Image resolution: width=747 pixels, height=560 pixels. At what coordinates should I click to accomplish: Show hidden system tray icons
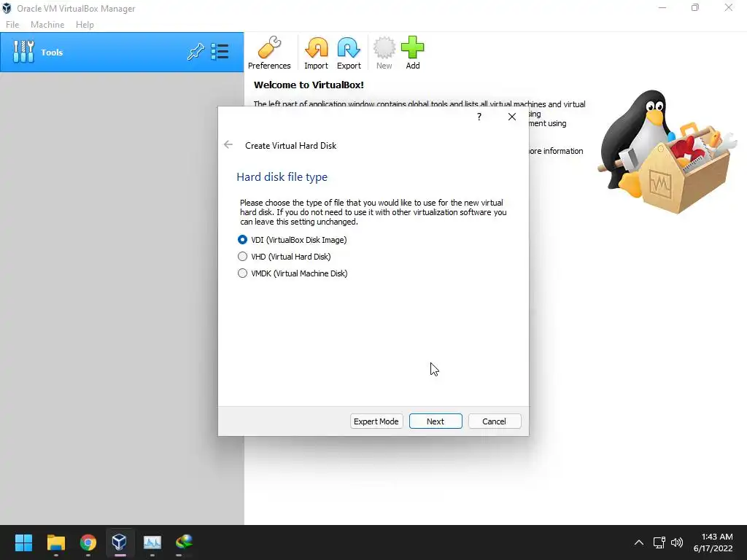639,542
